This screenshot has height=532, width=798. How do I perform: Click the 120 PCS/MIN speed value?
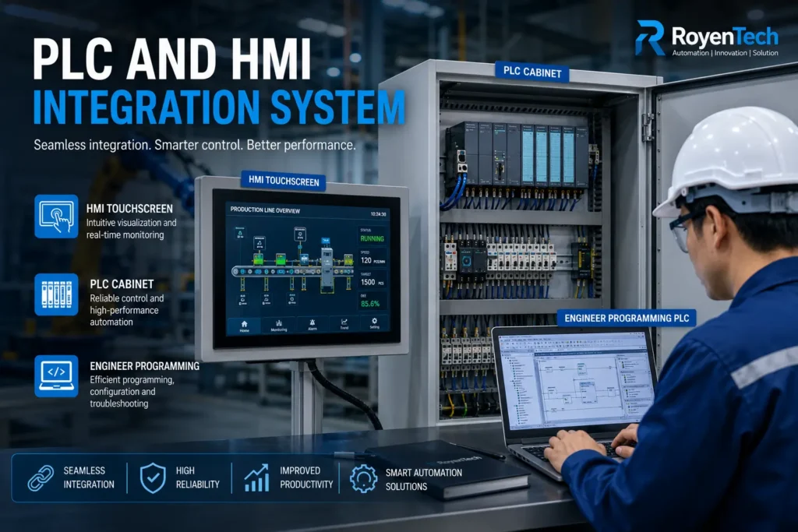point(373,260)
